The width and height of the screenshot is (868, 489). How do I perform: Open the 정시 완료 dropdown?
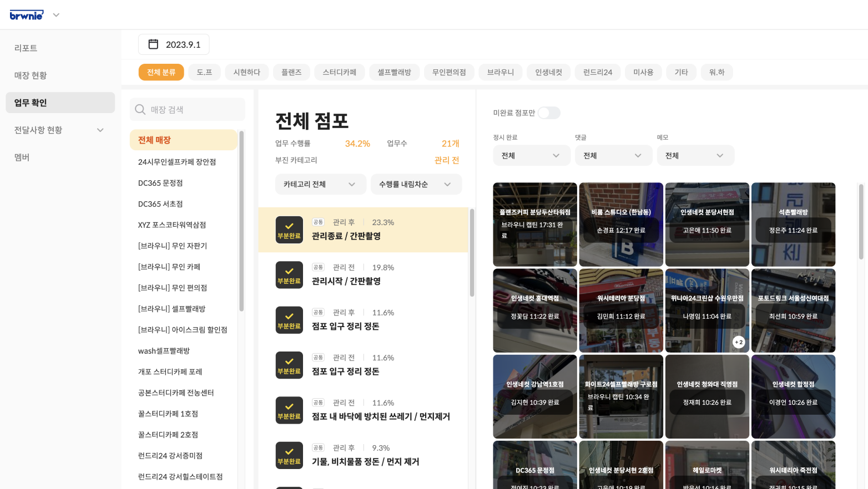point(531,155)
